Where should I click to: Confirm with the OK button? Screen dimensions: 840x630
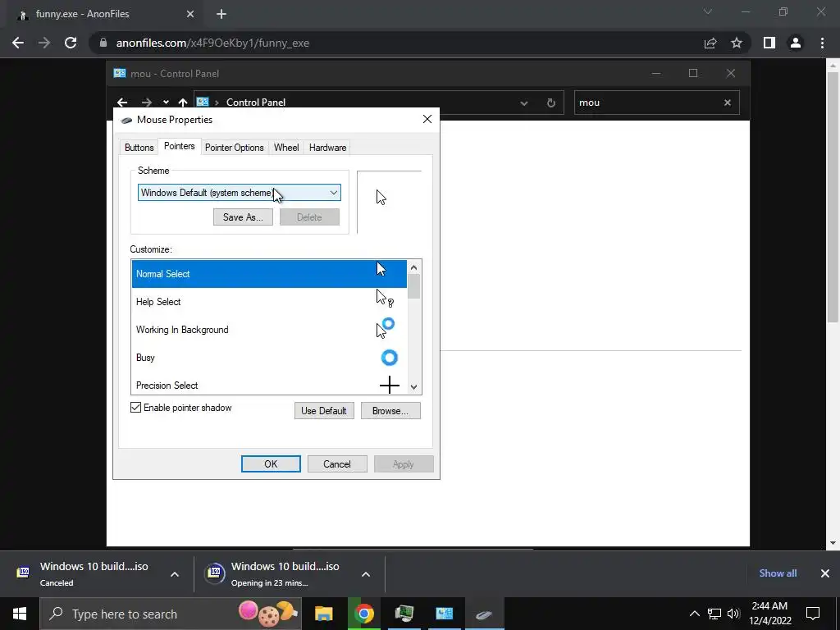[271, 464]
